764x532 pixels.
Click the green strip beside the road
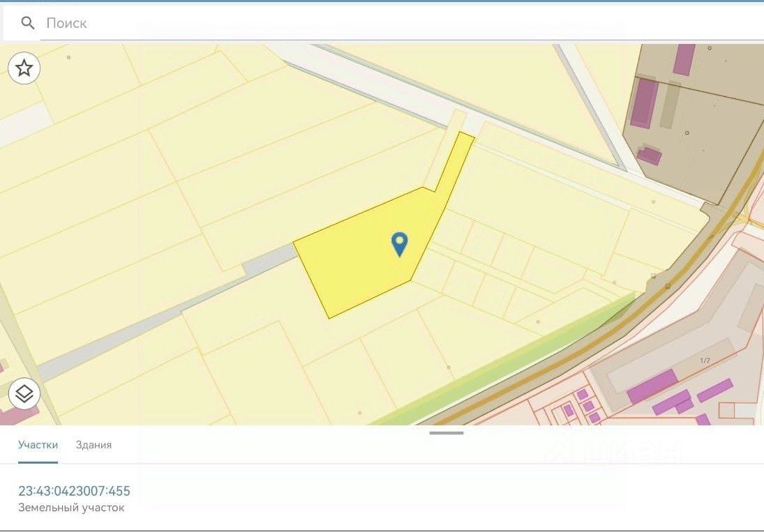(x=507, y=358)
